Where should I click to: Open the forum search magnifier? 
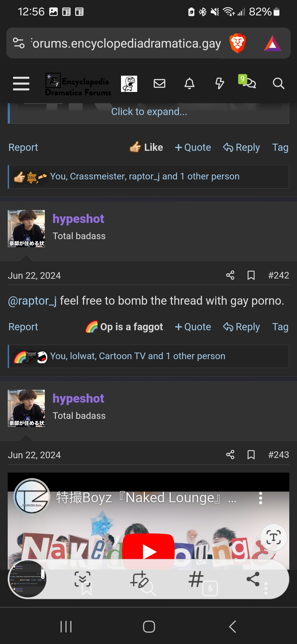coord(278,83)
